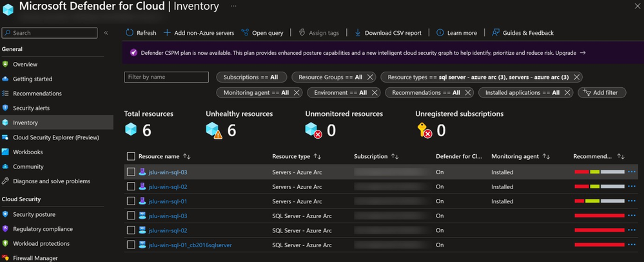Click the Filter by name input field
Screen dimensions: 644x262
166,77
